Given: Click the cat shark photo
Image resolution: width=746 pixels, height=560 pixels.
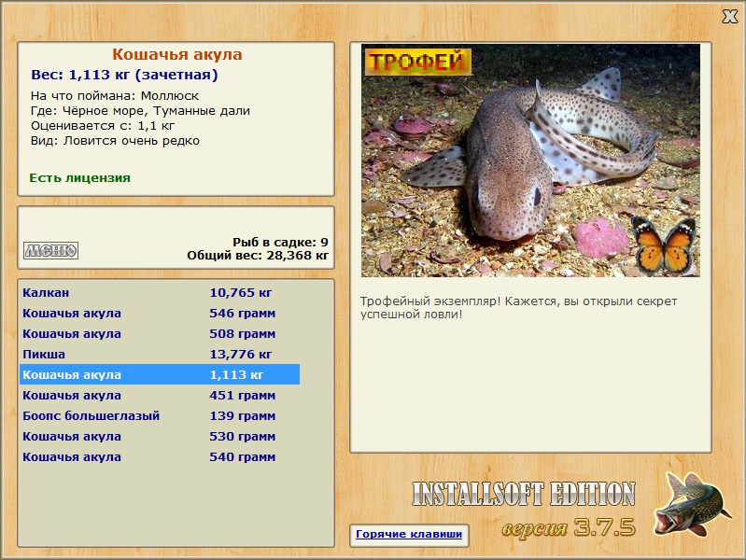Looking at the screenshot, I should click(530, 161).
